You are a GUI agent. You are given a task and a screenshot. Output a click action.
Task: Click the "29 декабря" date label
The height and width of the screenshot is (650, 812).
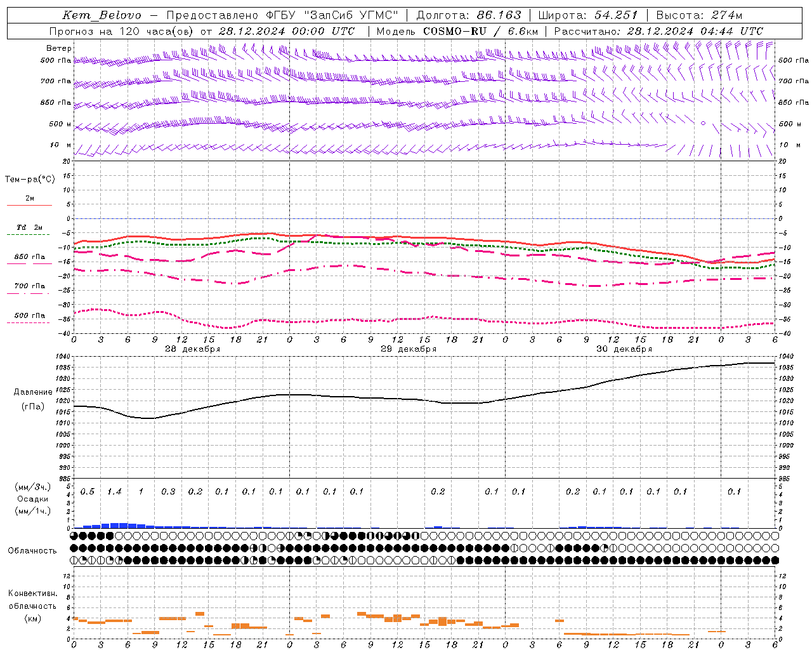coord(409,349)
